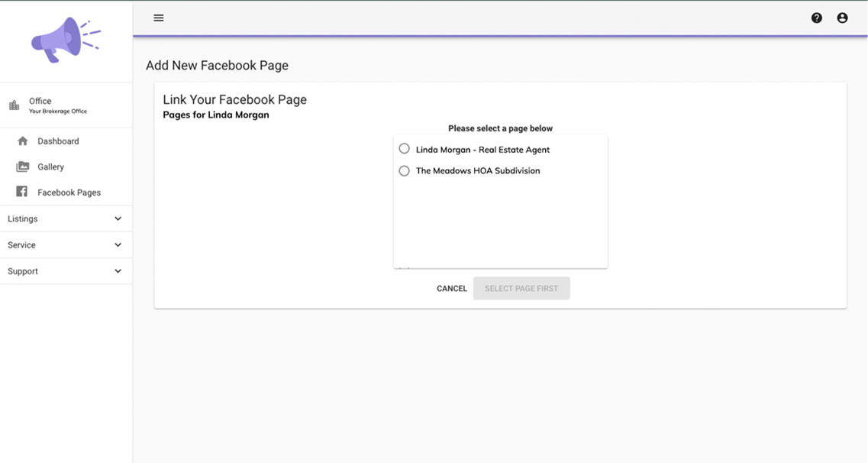Click The Meadows HOA Subdivision text label
Screen dimensions: 868x463
[x=478, y=171]
